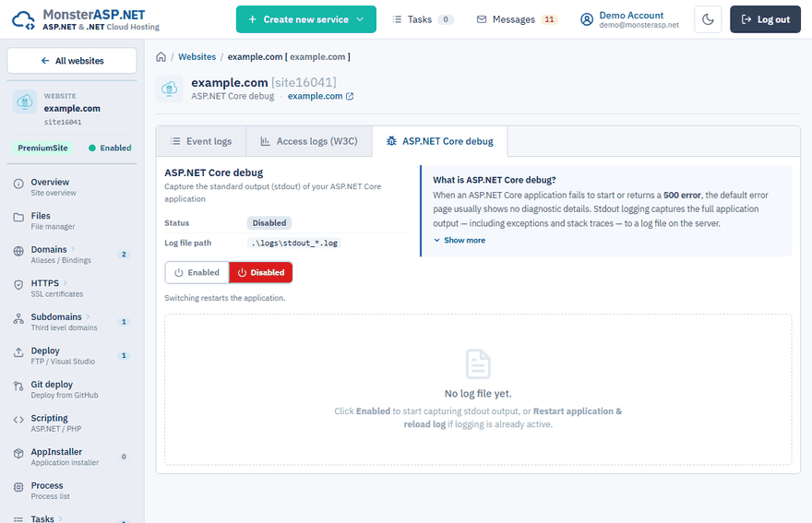This screenshot has width=812, height=523.
Task: Open external link icon next to example.com
Action: tap(350, 96)
